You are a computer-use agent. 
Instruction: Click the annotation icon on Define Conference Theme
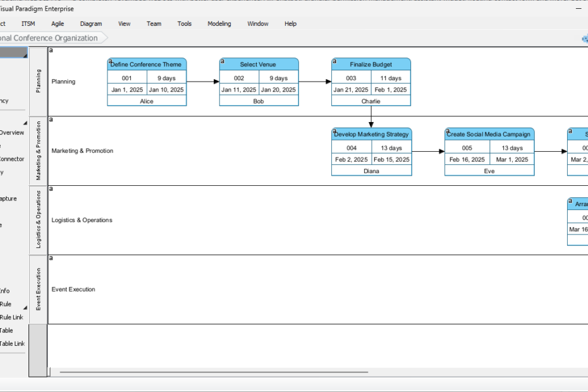pyautogui.click(x=110, y=59)
